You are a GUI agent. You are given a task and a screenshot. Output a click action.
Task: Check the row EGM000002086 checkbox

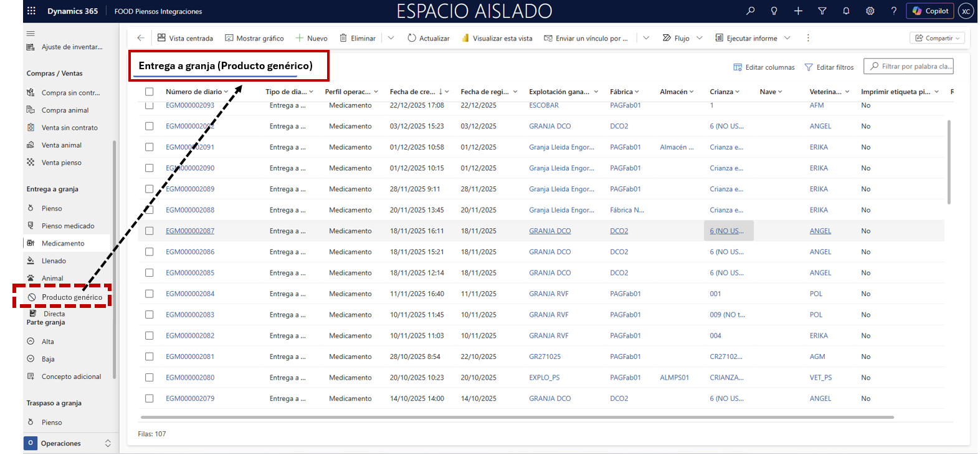150,252
